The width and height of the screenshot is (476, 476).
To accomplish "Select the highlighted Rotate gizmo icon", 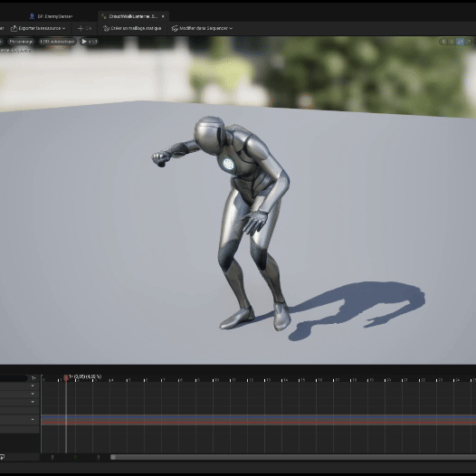I will pos(460,42).
